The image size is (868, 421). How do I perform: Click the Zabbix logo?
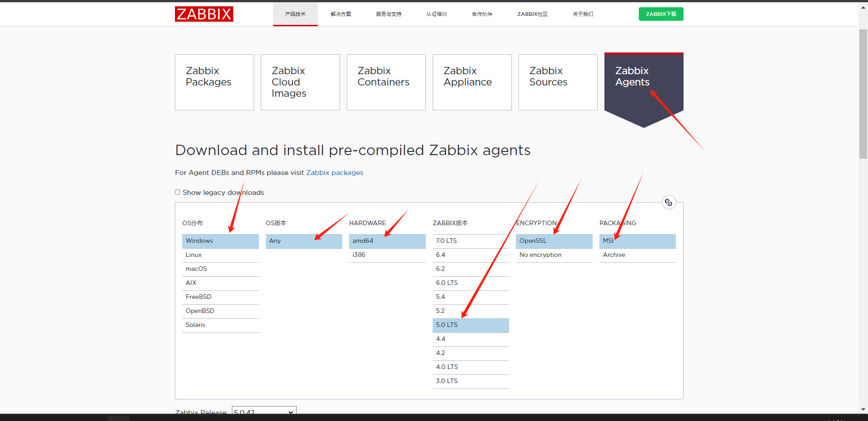(204, 14)
